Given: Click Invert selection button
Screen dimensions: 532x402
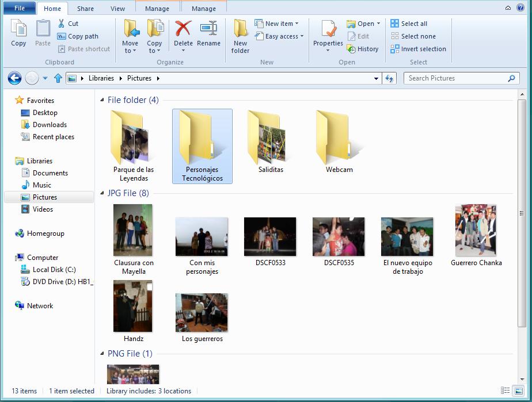Looking at the screenshot, I should click(418, 49).
